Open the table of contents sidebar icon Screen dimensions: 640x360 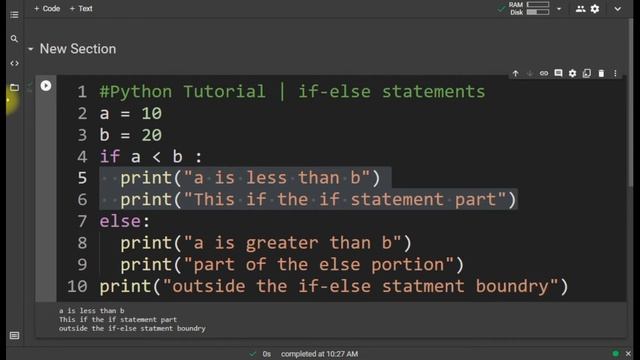click(14, 15)
